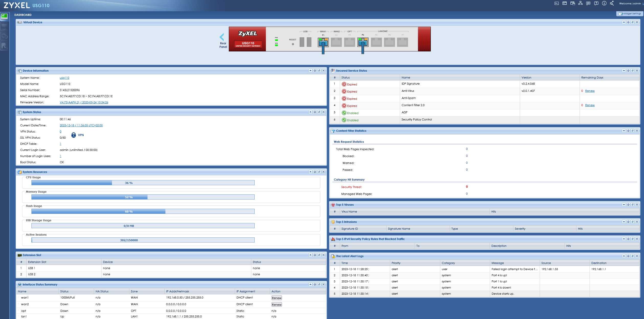644x319 pixels.
Task: Click the Signature Name column header
Action: tap(418, 229)
